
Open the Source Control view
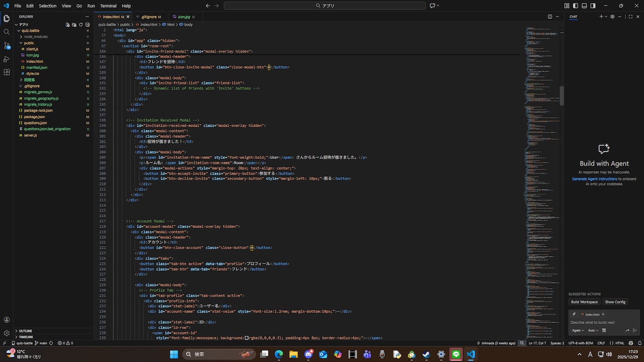[x=7, y=45]
